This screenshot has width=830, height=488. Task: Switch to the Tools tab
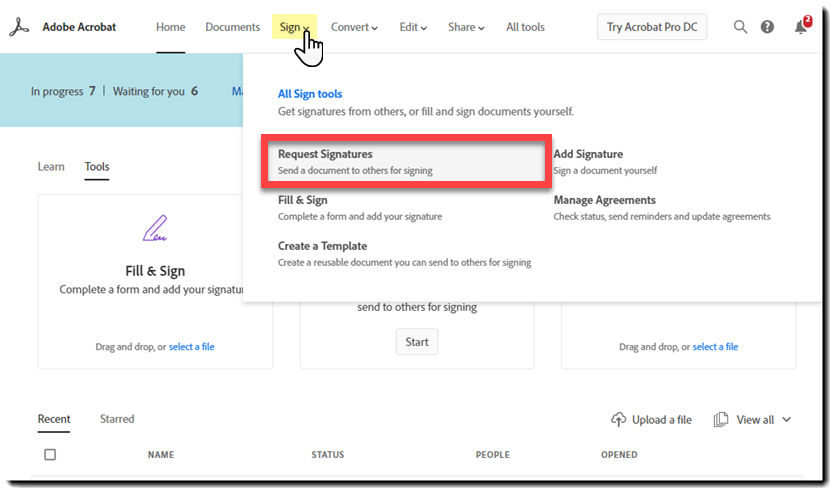click(97, 166)
